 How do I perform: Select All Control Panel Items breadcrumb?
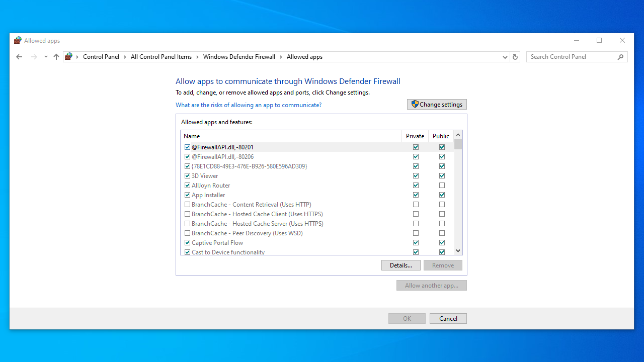tap(161, 57)
